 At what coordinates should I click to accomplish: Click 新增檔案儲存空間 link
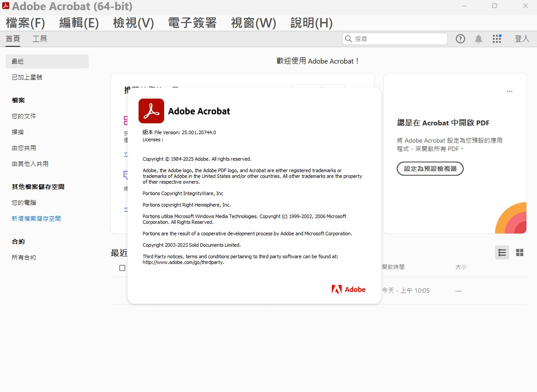(36, 219)
